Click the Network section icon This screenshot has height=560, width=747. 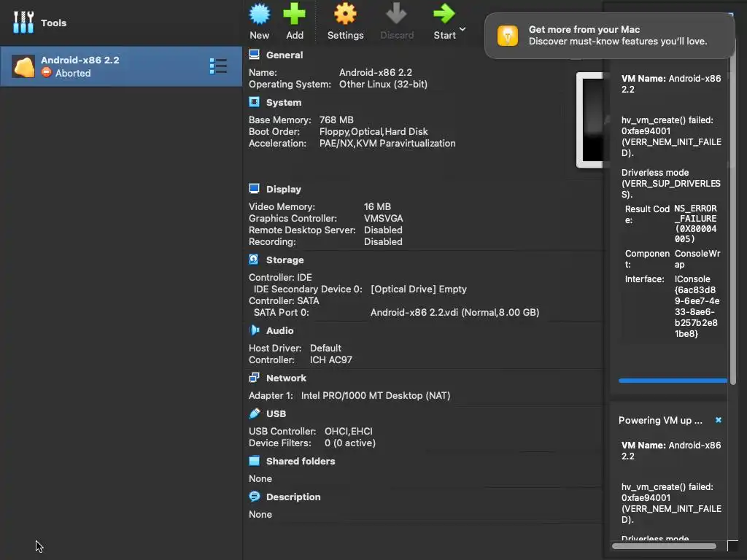tap(254, 377)
